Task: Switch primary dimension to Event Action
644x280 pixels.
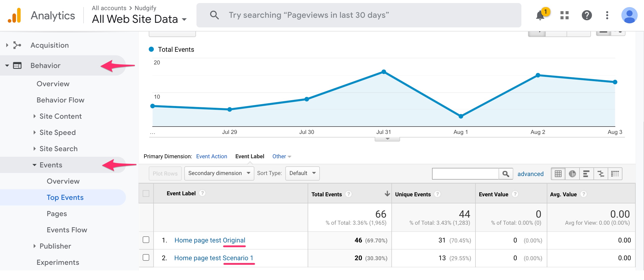Action: (211, 156)
